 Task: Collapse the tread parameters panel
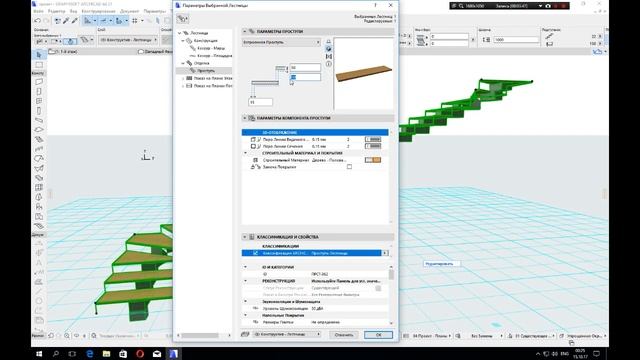pyautogui.click(x=245, y=31)
